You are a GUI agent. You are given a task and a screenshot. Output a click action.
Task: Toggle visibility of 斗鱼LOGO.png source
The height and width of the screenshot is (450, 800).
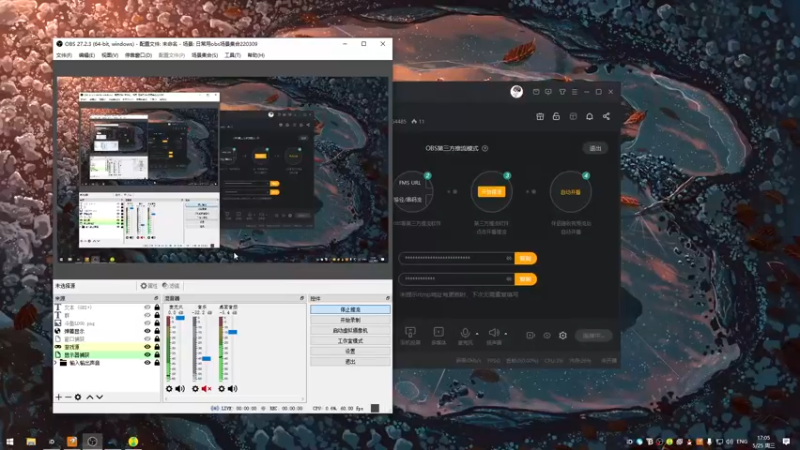click(147, 323)
